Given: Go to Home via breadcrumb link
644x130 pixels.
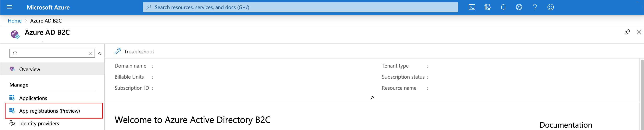Looking at the screenshot, I should point(15,21).
